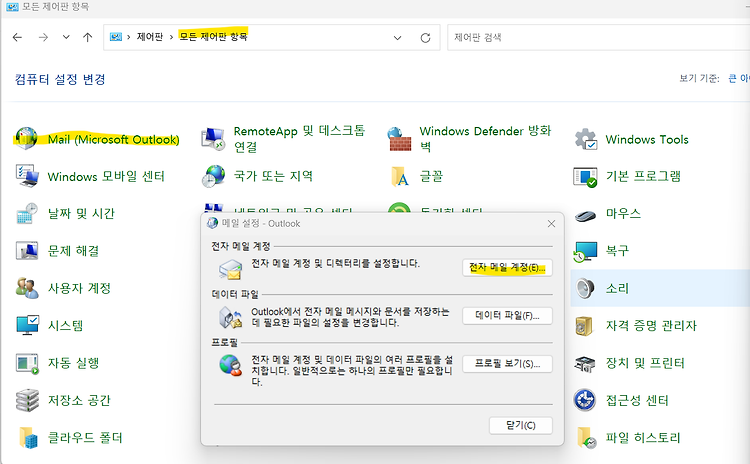750x464 pixels.
Task: Open the 시스템 monitor icon
Action: [x=27, y=325]
